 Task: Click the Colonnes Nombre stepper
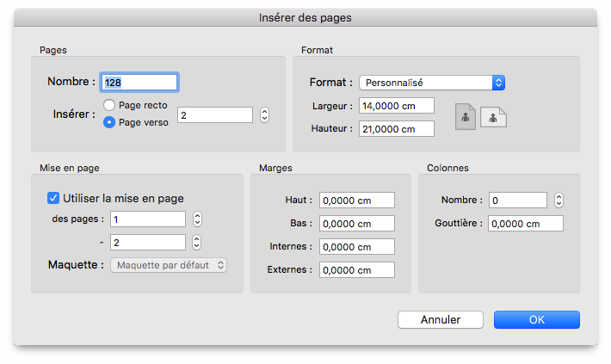pyautogui.click(x=559, y=200)
